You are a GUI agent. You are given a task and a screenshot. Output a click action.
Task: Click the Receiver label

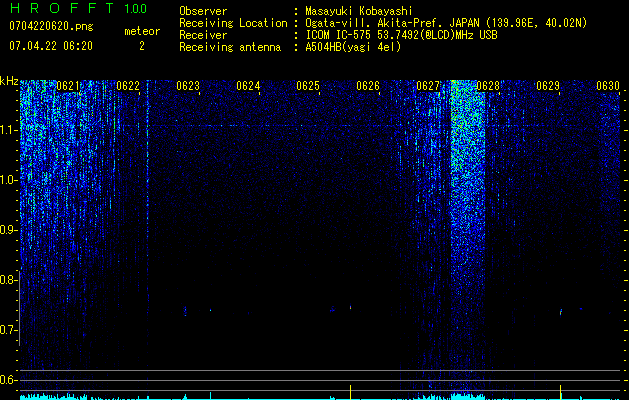pyautogui.click(x=203, y=35)
